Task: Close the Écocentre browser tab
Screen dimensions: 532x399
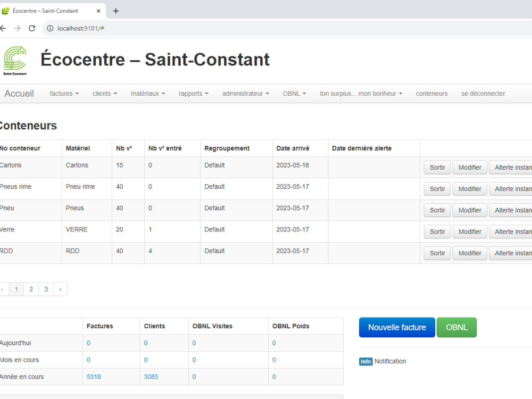Action: click(x=98, y=11)
